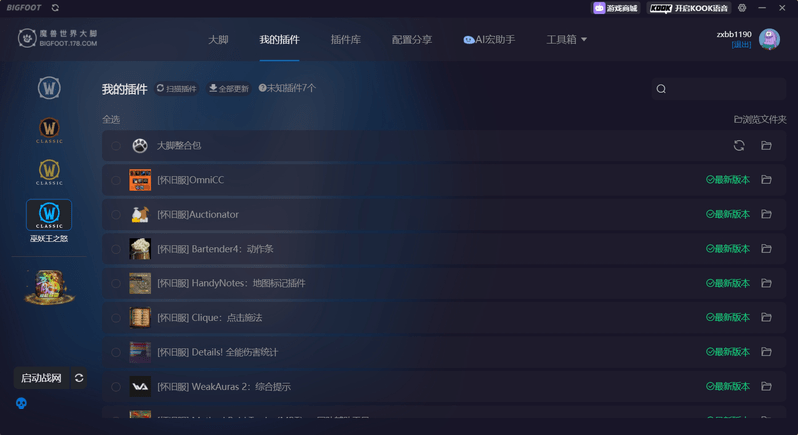This screenshot has width=798, height=435.
Task: Select the Details! addon checkbox
Action: pyautogui.click(x=116, y=352)
